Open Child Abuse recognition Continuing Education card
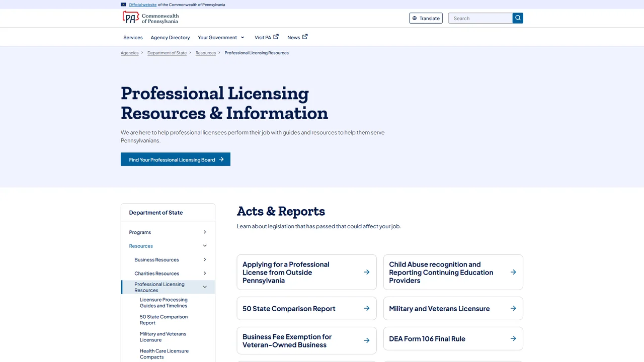 (453, 272)
